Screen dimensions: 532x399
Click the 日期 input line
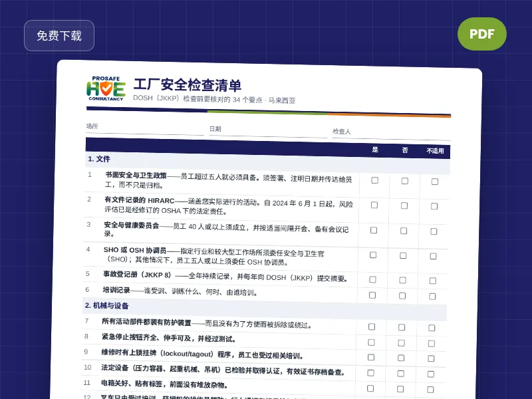tap(268, 132)
